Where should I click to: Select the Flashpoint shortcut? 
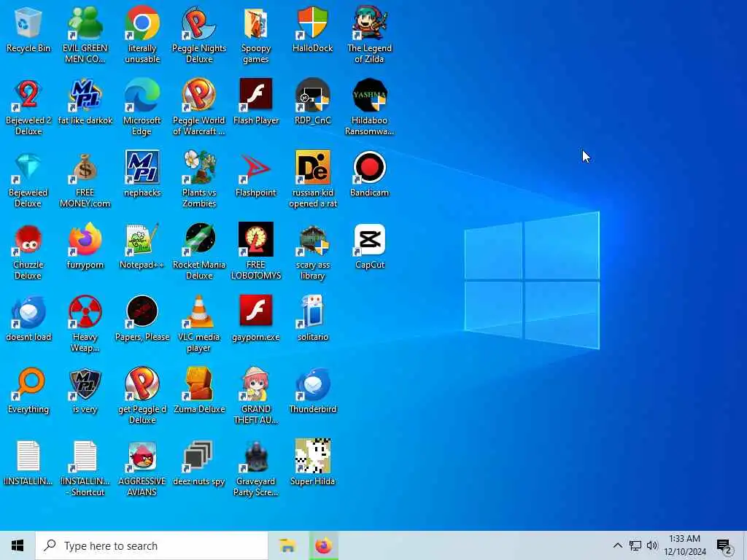pyautogui.click(x=256, y=174)
